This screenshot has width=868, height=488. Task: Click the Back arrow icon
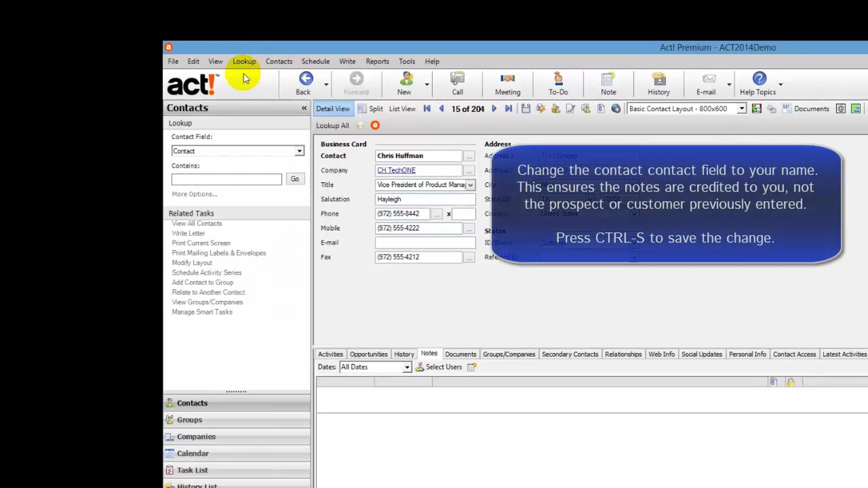pos(306,78)
